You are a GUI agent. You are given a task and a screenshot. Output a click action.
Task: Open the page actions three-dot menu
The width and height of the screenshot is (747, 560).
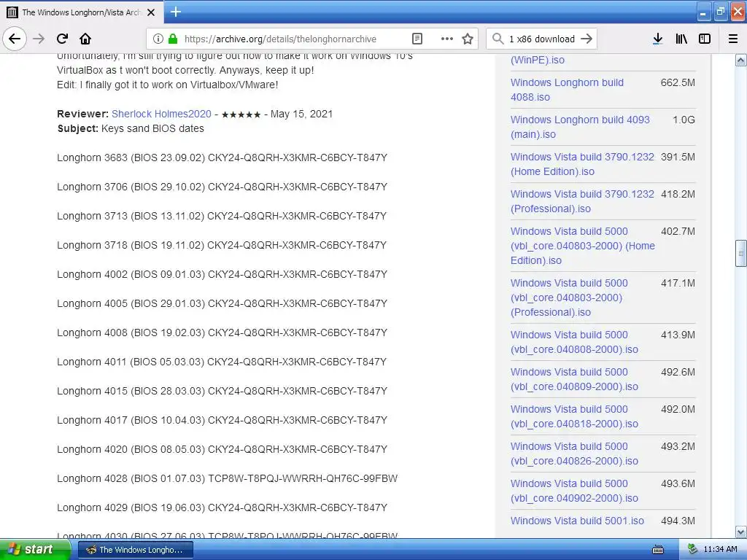(x=447, y=39)
